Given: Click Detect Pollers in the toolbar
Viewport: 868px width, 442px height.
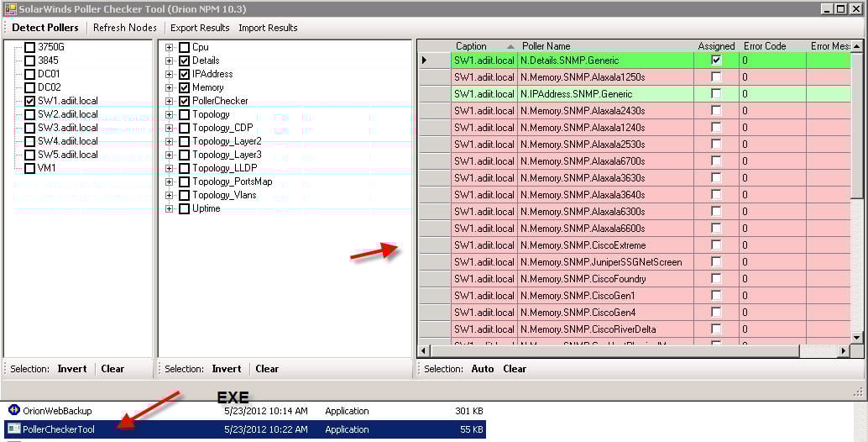Looking at the screenshot, I should click(x=45, y=28).
